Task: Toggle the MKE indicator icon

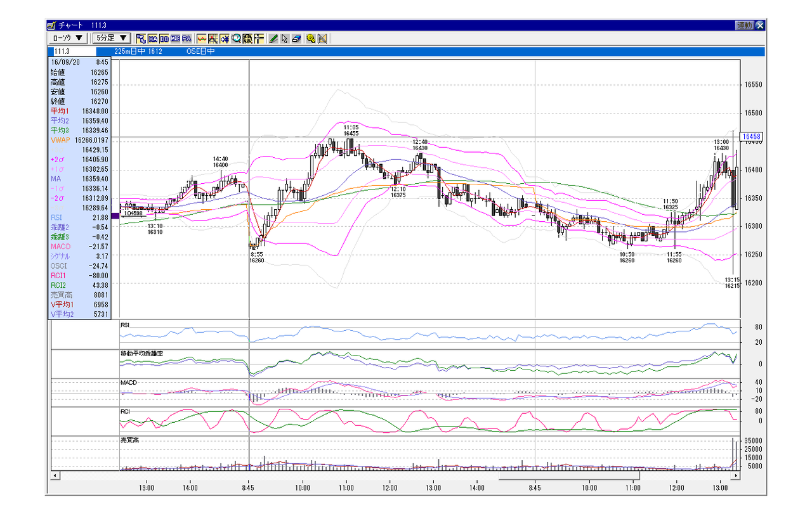Action: [175, 39]
